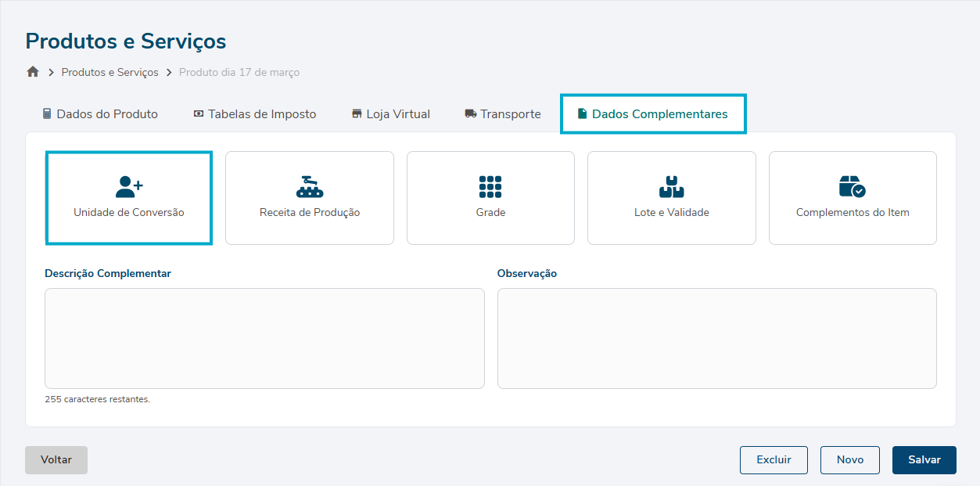The width and height of the screenshot is (980, 486).
Task: Go to Produtos e Serviços breadcrumb link
Action: [x=109, y=72]
